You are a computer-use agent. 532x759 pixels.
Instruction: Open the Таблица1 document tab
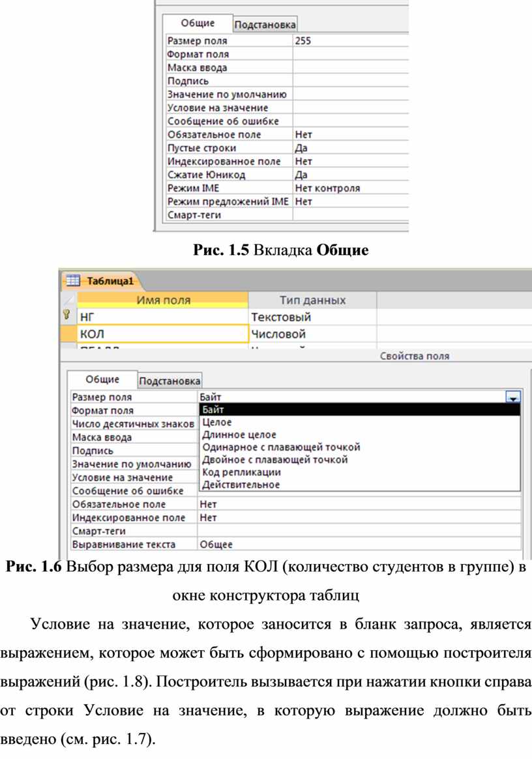(102, 281)
